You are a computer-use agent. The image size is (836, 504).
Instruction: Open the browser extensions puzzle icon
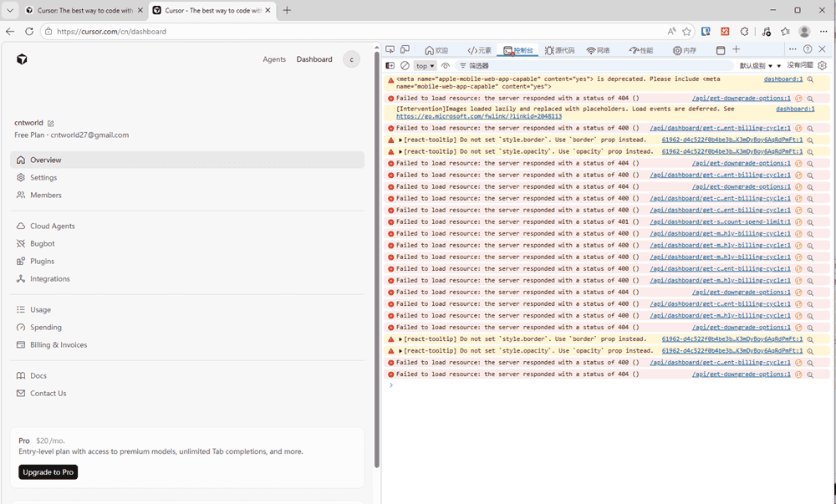tap(744, 32)
